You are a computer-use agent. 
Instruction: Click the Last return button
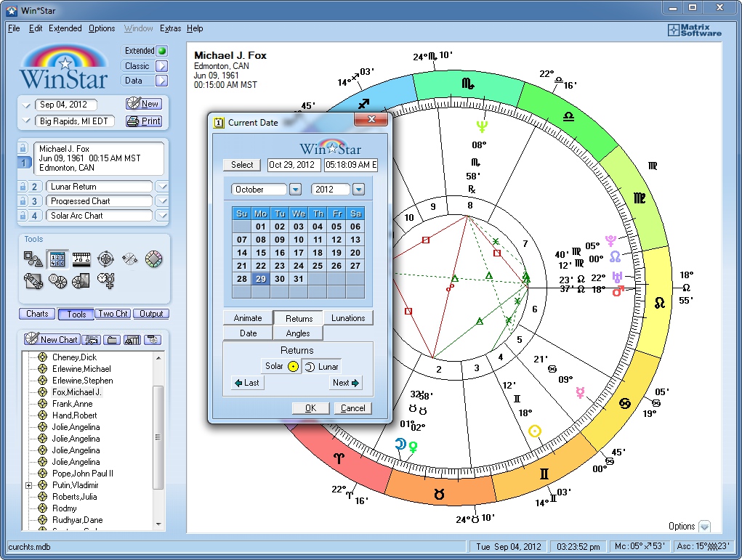point(248,383)
